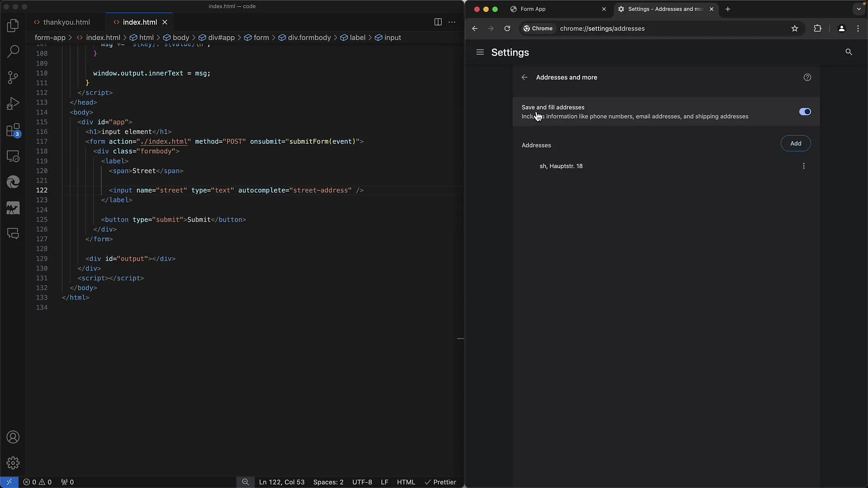868x488 pixels.
Task: Open Manage gear in VS Code
Action: [x=13, y=463]
